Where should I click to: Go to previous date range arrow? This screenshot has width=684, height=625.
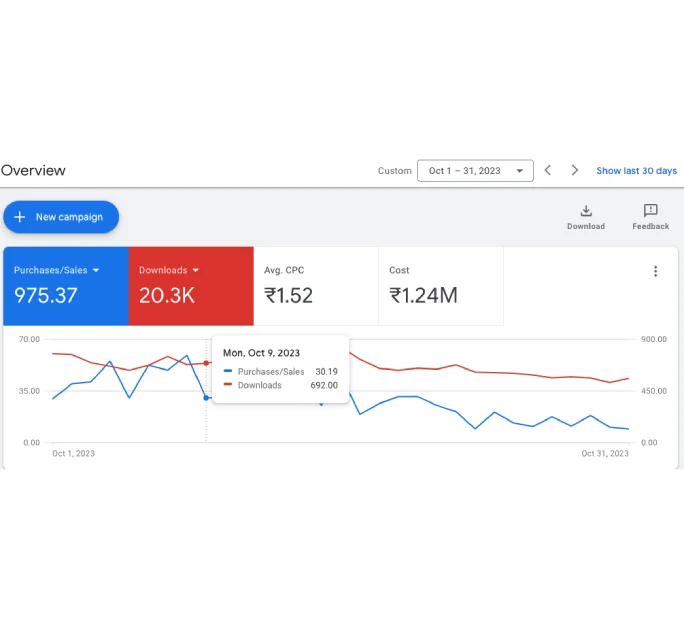[548, 170]
